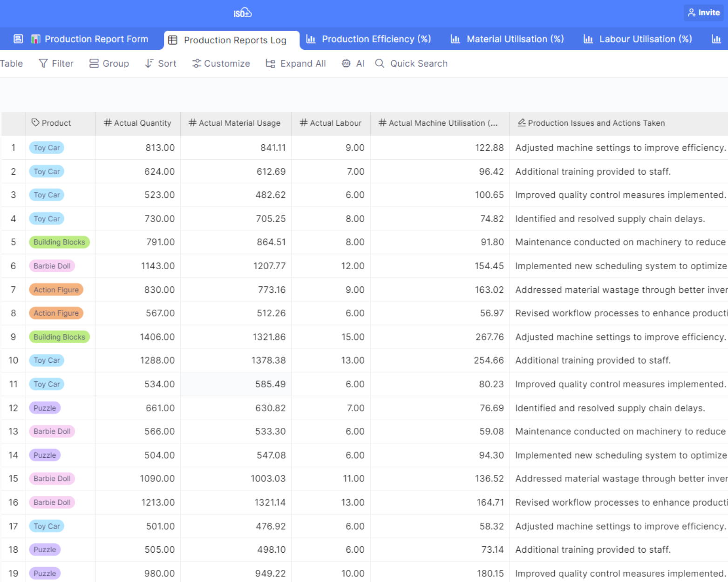The image size is (728, 582).
Task: Click the Invite button
Action: (x=704, y=13)
